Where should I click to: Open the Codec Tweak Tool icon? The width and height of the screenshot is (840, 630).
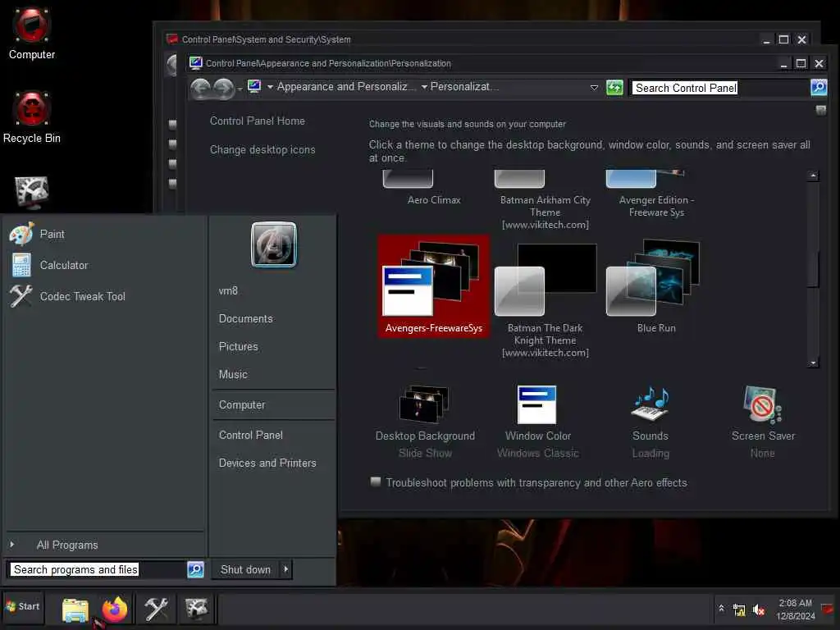(x=21, y=296)
